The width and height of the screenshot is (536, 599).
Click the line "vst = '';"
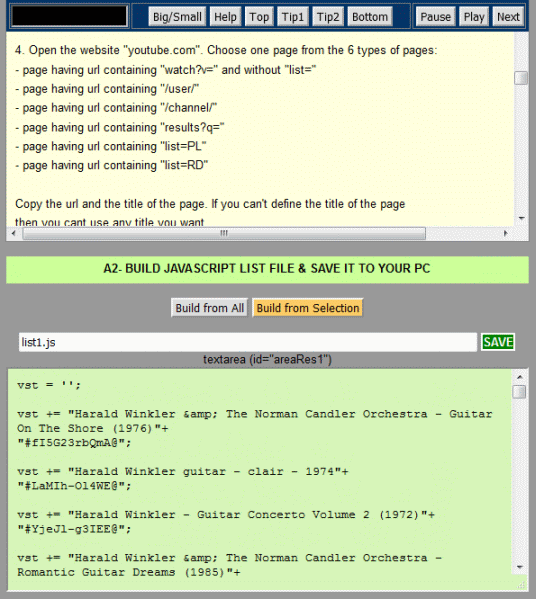point(49,385)
